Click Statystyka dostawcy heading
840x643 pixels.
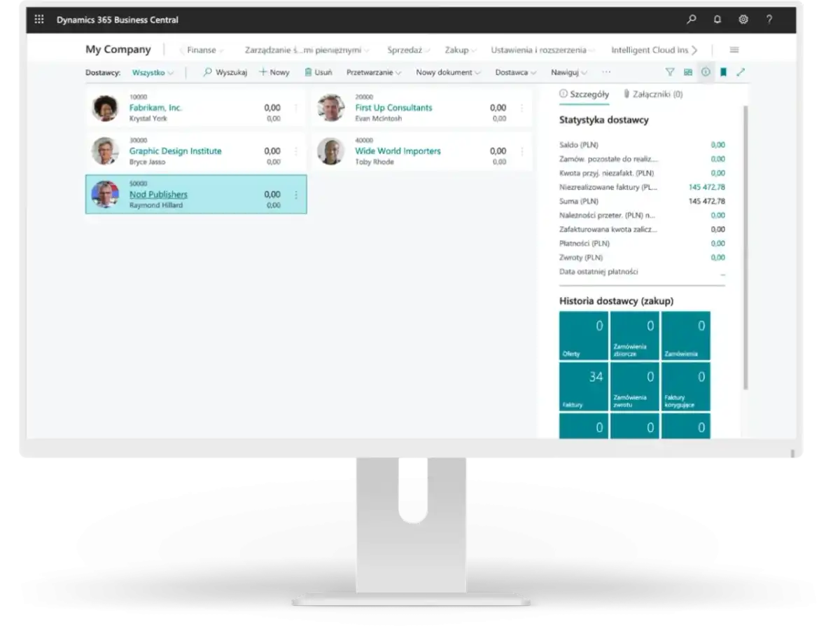pos(604,120)
